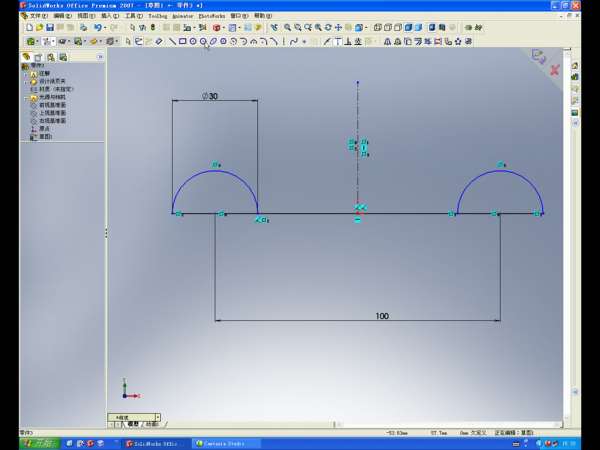This screenshot has height=450, width=600.
Task: Click the Rotate view icon
Action: pos(330,28)
